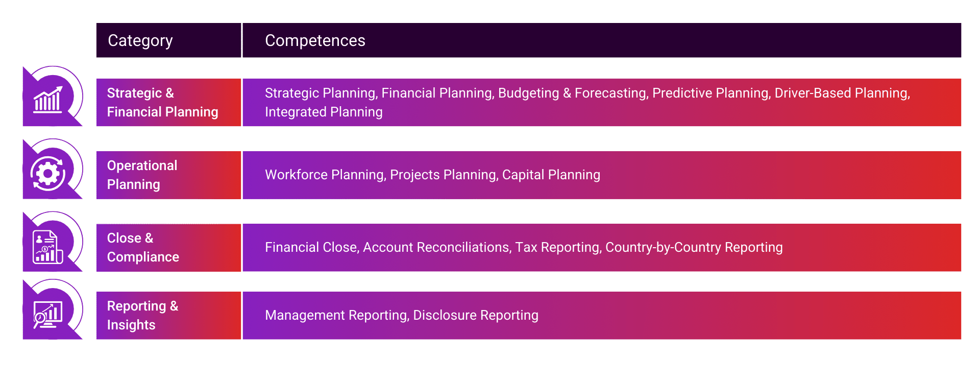Open the Reporting & Insights category

point(142,315)
